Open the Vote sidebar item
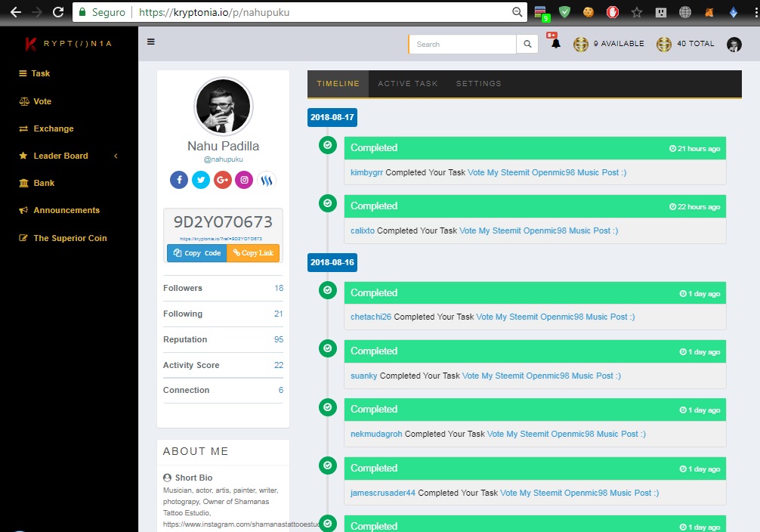The height and width of the screenshot is (532, 760). click(x=35, y=101)
